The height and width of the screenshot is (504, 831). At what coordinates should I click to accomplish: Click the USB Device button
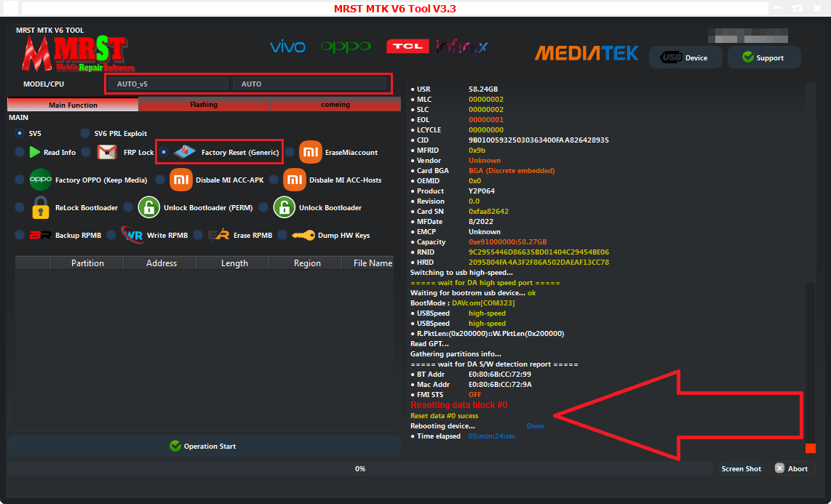(685, 57)
